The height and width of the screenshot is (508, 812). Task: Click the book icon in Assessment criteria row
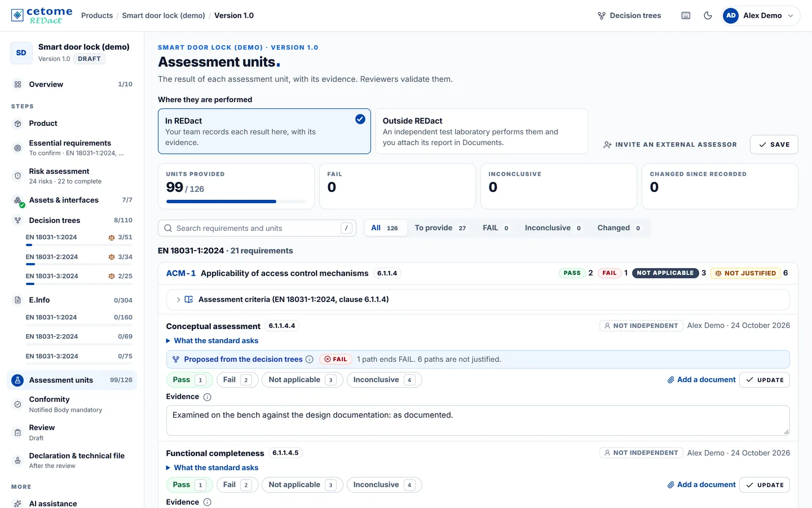[189, 300]
